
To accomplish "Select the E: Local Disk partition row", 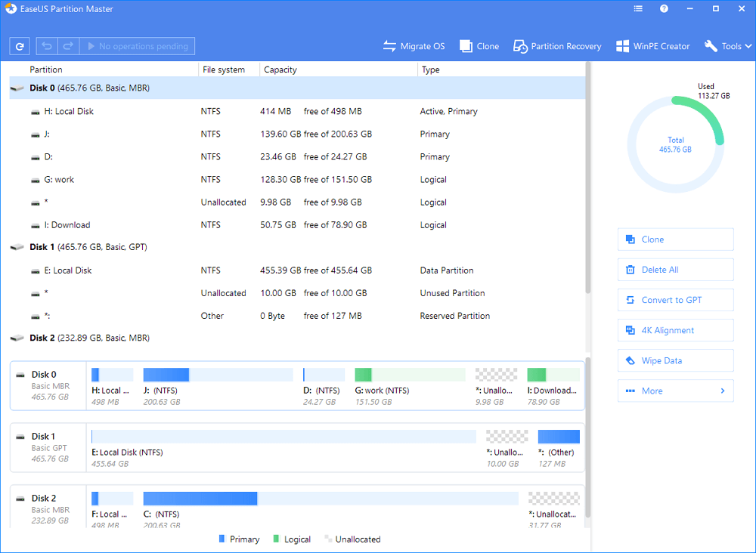I will click(x=297, y=270).
